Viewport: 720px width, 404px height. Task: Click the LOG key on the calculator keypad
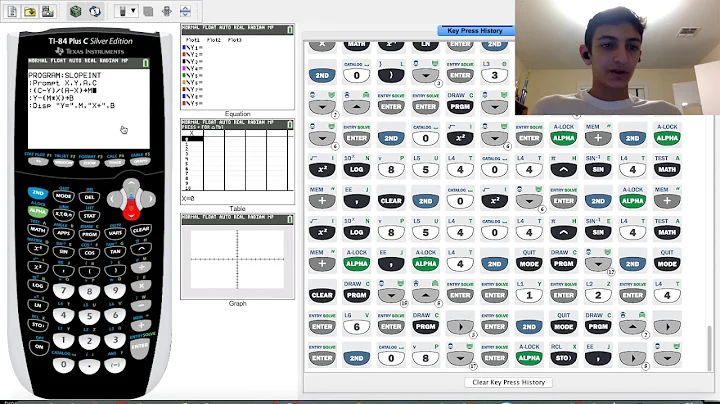(38, 286)
